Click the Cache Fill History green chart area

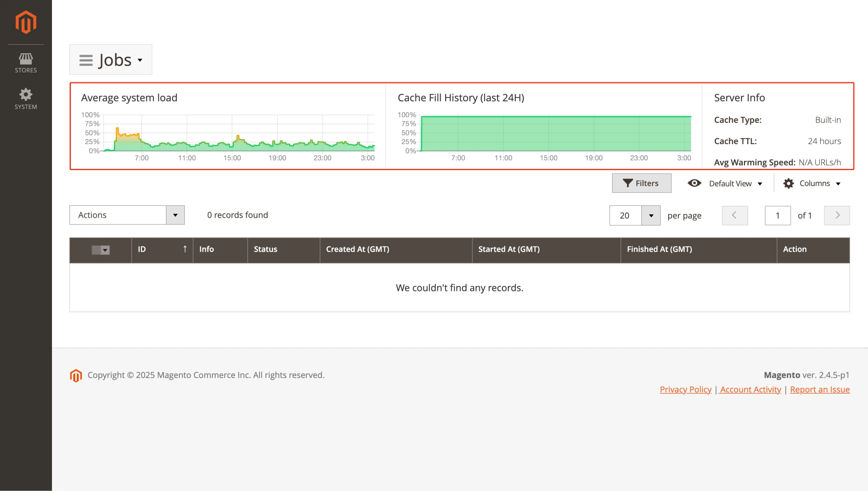click(555, 134)
